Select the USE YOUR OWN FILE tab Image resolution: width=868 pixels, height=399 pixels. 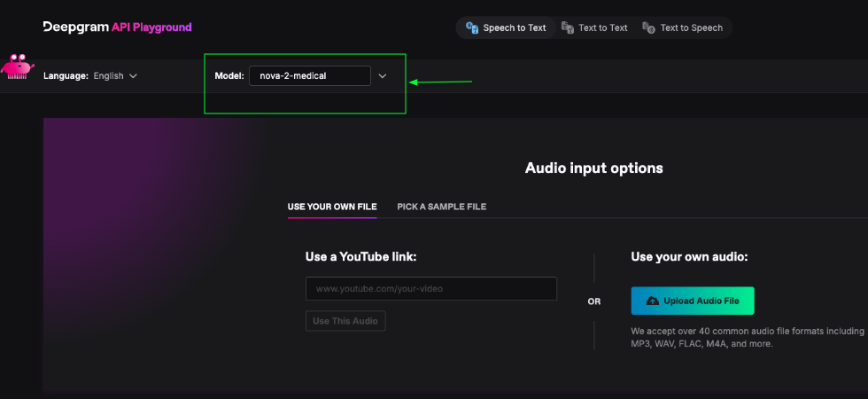[332, 207]
